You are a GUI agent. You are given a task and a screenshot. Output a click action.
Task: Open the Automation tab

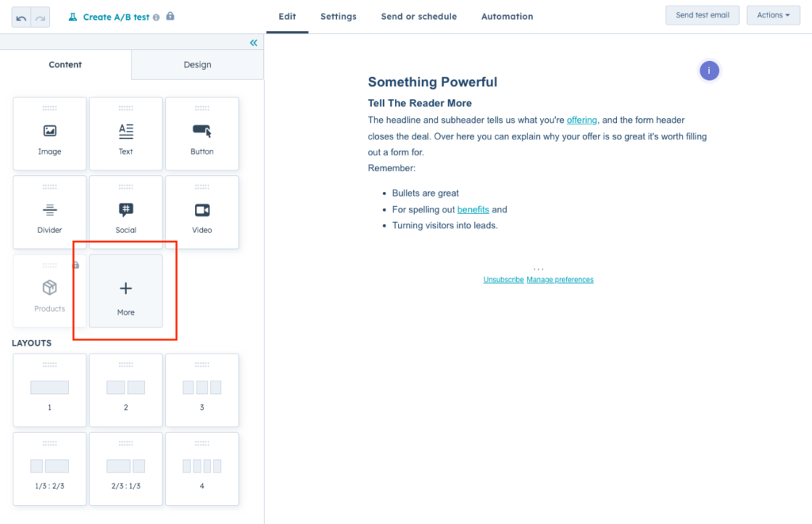(507, 17)
